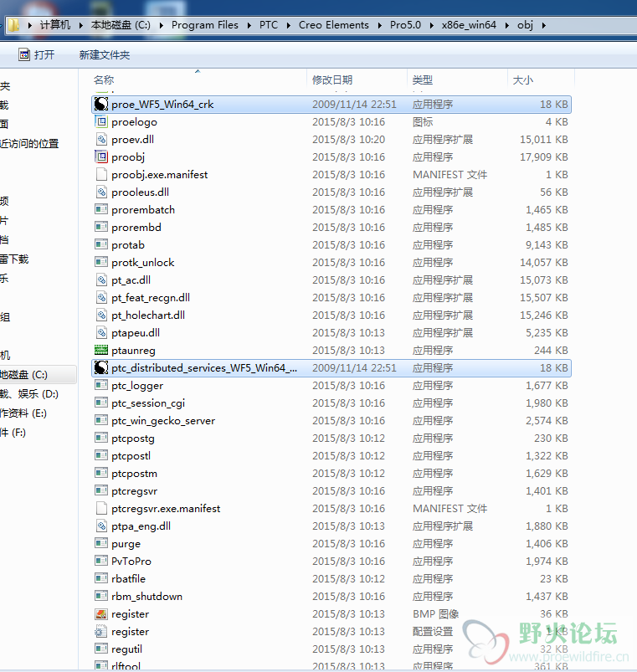Click the pt_ac.dll file icon
This screenshot has width=637, height=672.
101,280
